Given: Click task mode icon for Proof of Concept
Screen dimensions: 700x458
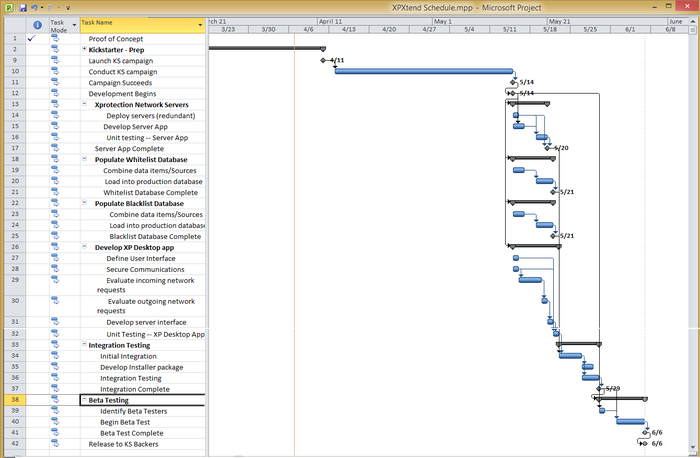Looking at the screenshot, I should point(55,38).
